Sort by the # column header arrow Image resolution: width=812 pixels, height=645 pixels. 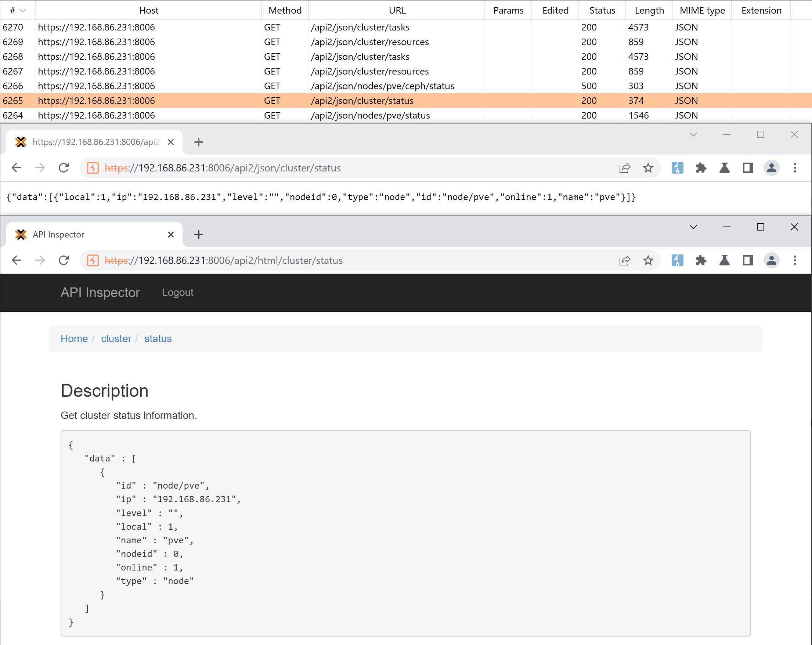pyautogui.click(x=22, y=11)
